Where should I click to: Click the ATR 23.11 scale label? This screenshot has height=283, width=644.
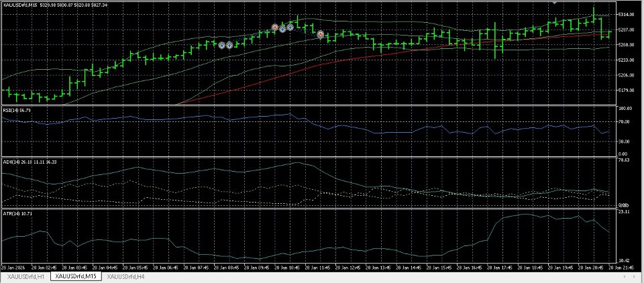[625, 212]
